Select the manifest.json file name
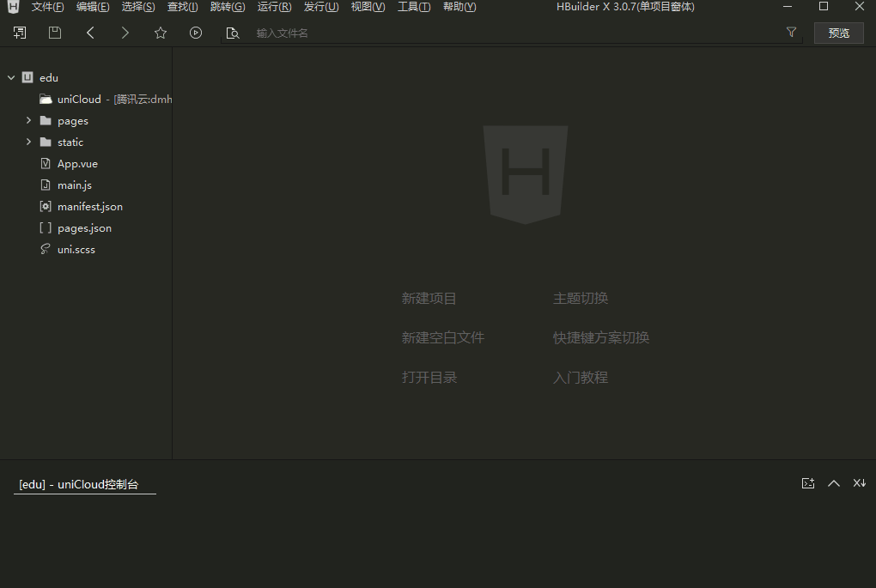Viewport: 876px width, 588px height. click(90, 207)
